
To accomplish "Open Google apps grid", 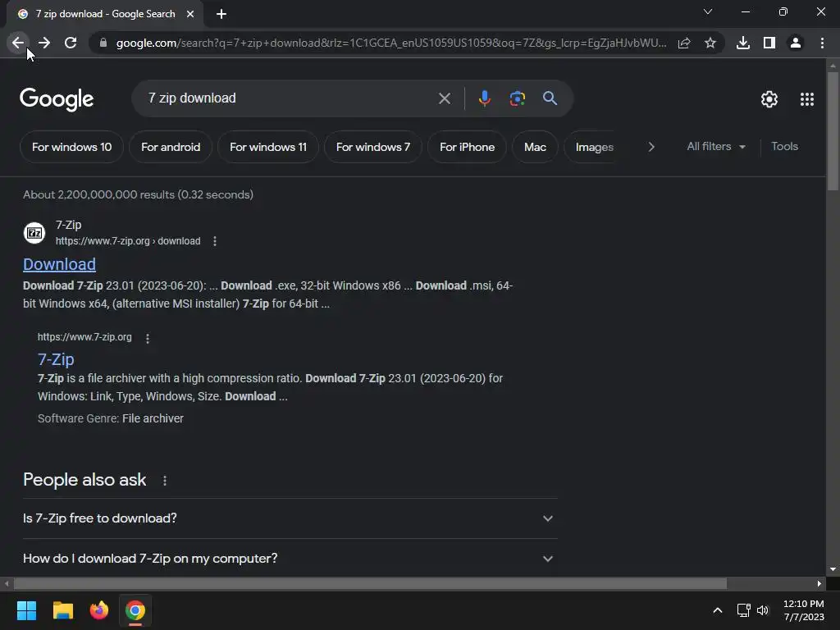I will 807,99.
